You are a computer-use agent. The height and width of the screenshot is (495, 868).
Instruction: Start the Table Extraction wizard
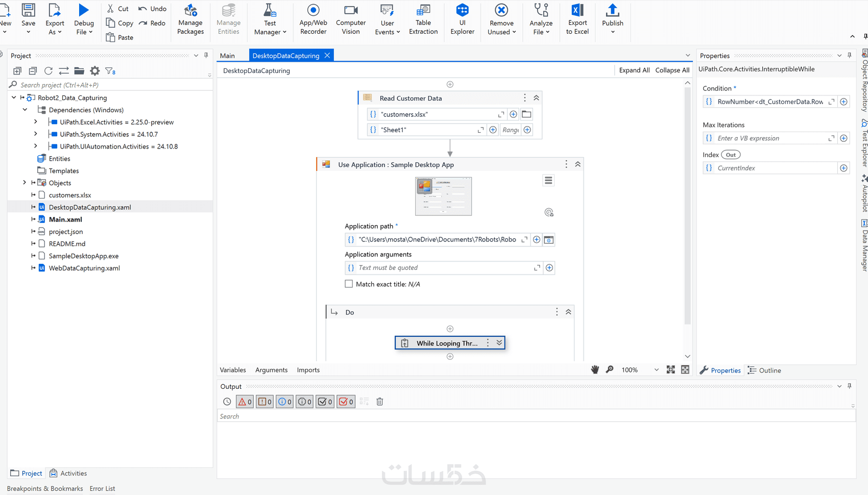[x=423, y=19]
